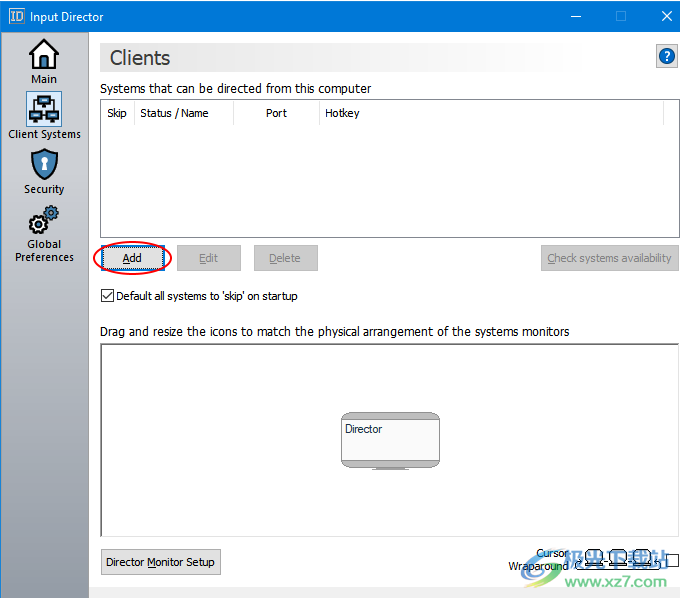Open Global Preferences gears icon
Viewport: 680px width, 598px height.
44,219
